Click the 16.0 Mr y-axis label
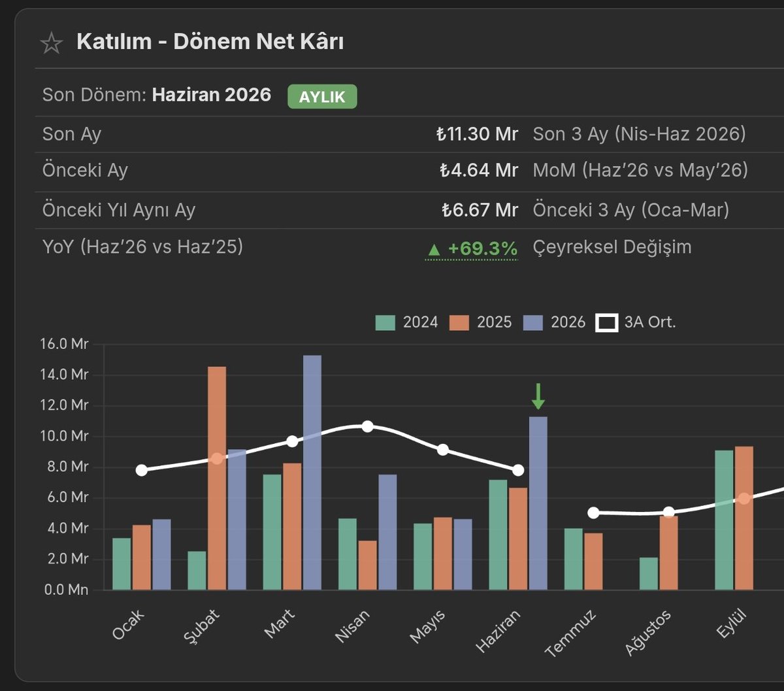The height and width of the screenshot is (691, 784). [x=63, y=345]
